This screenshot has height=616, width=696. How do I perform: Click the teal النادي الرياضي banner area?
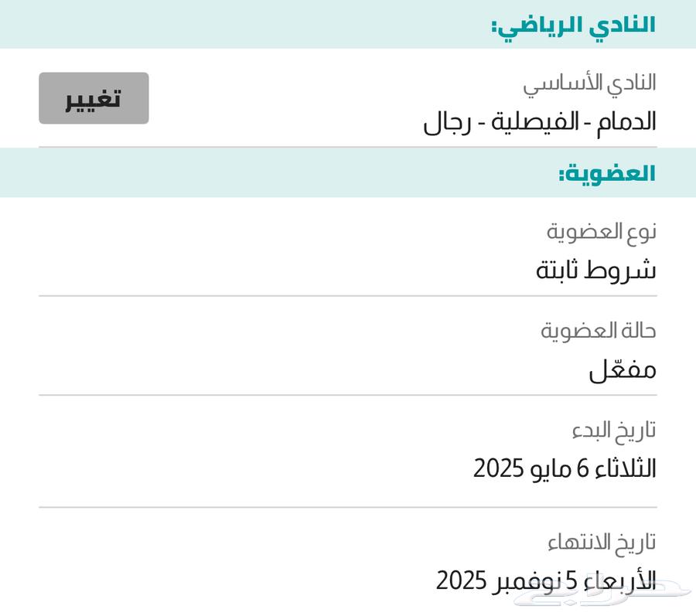(x=348, y=23)
